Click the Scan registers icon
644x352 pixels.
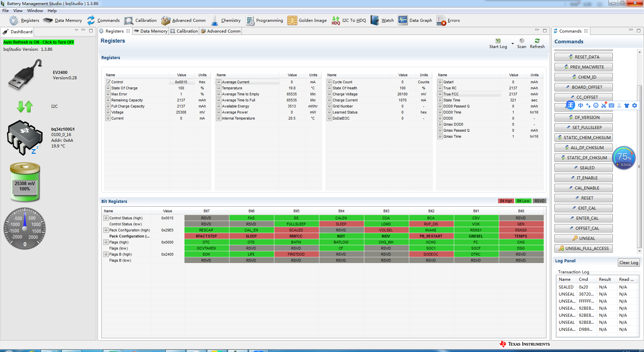pos(522,43)
